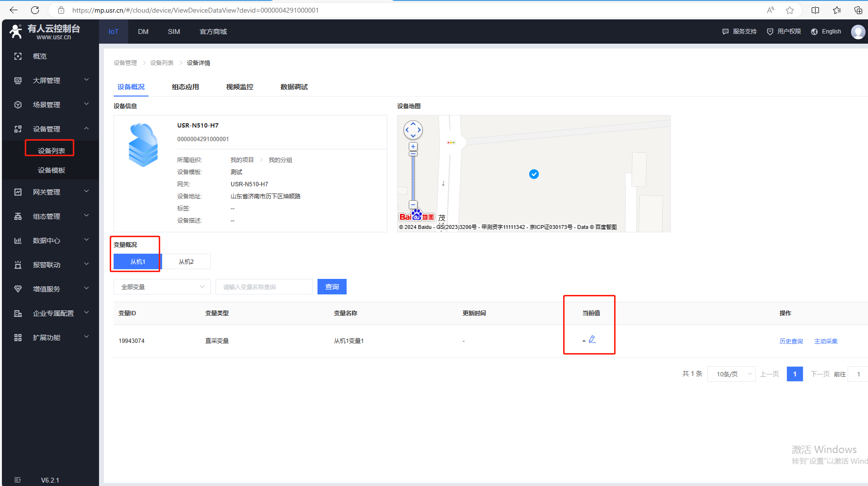Expand the 网关管理 sidebar menu
Viewport: 868px width, 486px height.
[51, 192]
